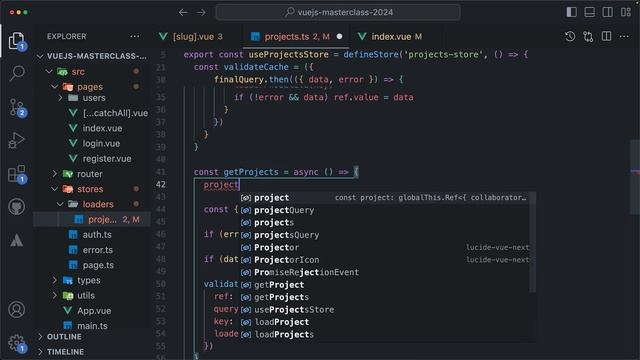Image resolution: width=640 pixels, height=360 pixels.
Task: Choose the 'PromiseRejectionEvent' suggestion
Action: 384,272
